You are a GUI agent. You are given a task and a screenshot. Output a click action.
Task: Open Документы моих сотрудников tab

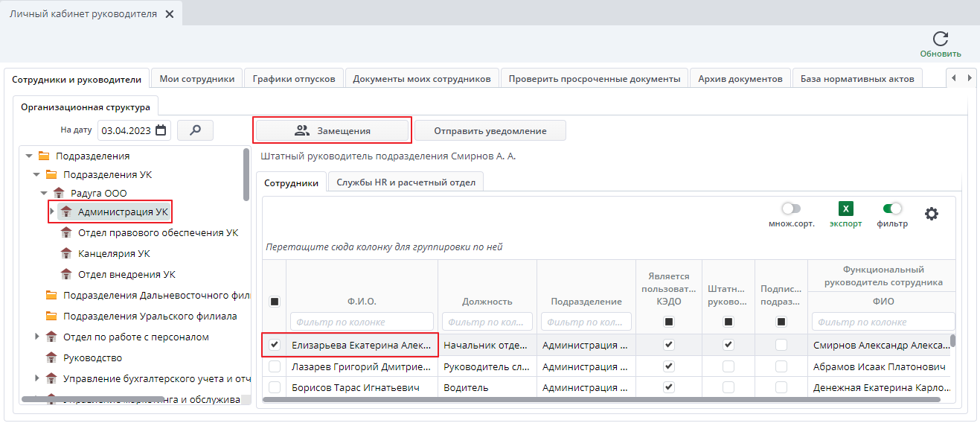[422, 78]
